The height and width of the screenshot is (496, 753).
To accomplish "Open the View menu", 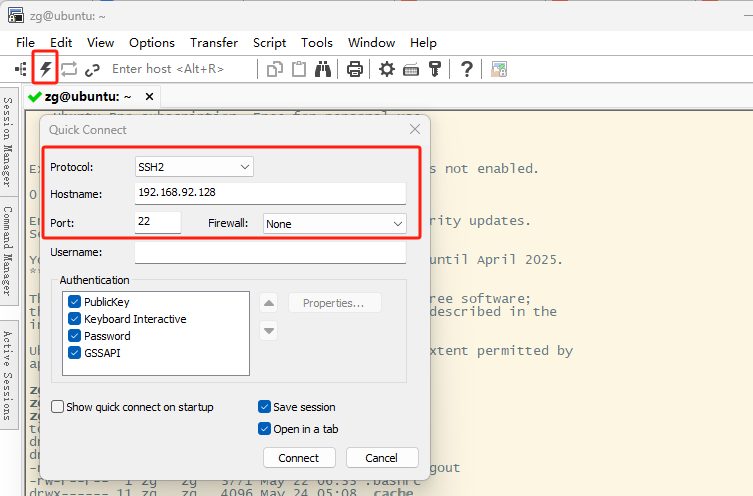I will [100, 43].
